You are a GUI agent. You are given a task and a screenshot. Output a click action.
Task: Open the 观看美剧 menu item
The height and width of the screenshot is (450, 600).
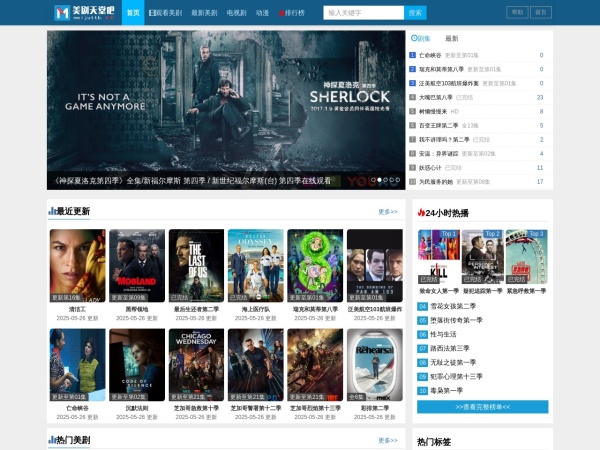pyautogui.click(x=165, y=13)
